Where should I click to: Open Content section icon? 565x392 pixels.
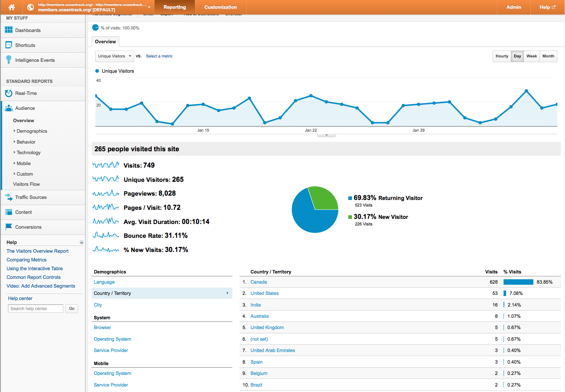click(9, 212)
